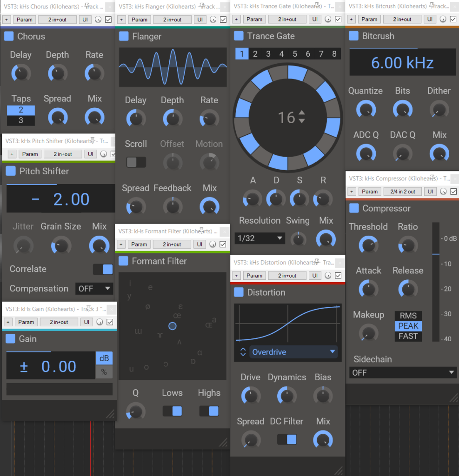Click the Trance Gate Sustain (S) knob
Image resolution: width=459 pixels, height=476 pixels.
[299, 199]
